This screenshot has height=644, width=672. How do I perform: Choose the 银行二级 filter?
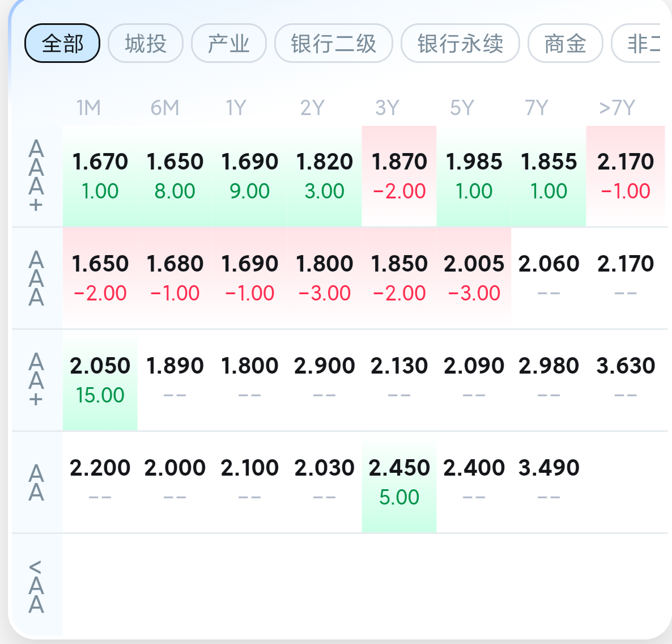click(333, 43)
